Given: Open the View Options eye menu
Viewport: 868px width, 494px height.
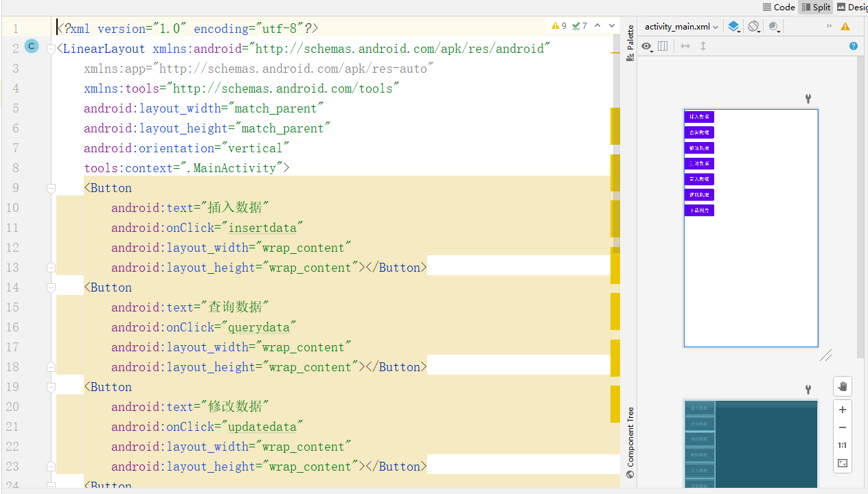Looking at the screenshot, I should click(647, 46).
